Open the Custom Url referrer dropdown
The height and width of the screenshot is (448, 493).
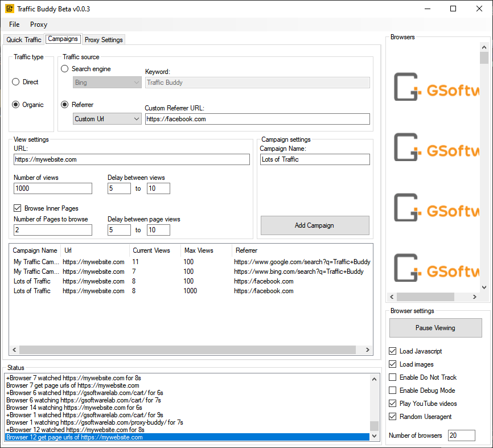coord(107,119)
